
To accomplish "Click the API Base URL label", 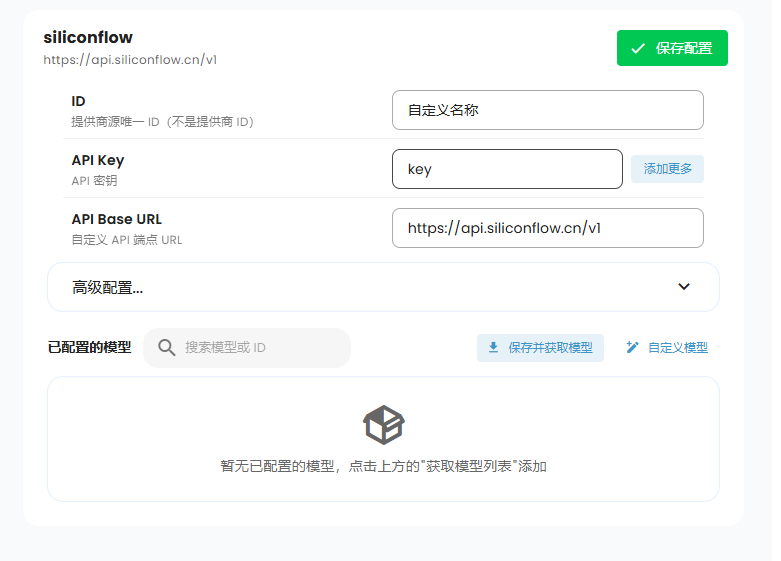I will pos(117,219).
